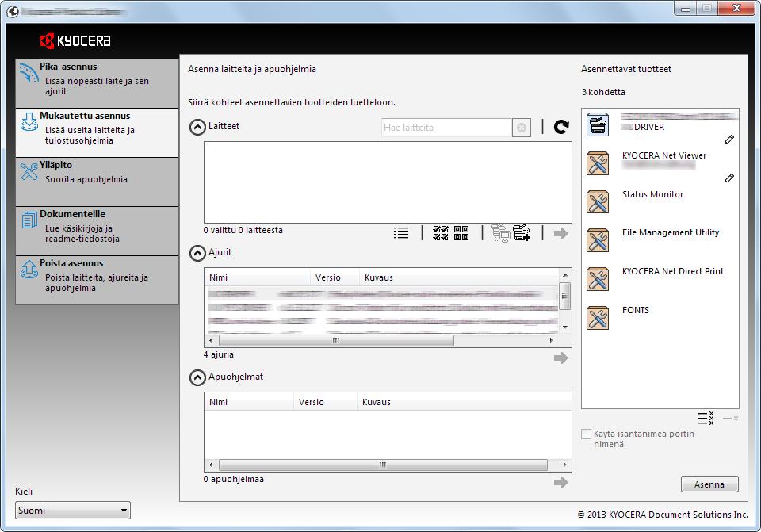Move selected utilities using the Apuohjelmat arrow
761x532 pixels.
click(561, 483)
